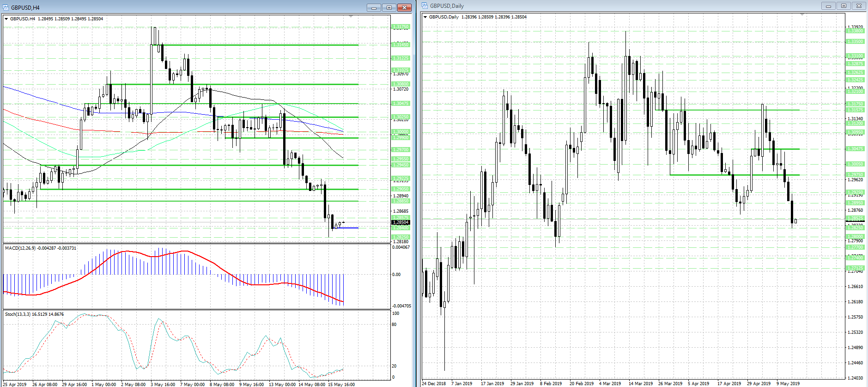The image size is (868, 387).
Task: Click the 17 Jan 2019 date on the Daily time axis
Action: pyautogui.click(x=492, y=384)
